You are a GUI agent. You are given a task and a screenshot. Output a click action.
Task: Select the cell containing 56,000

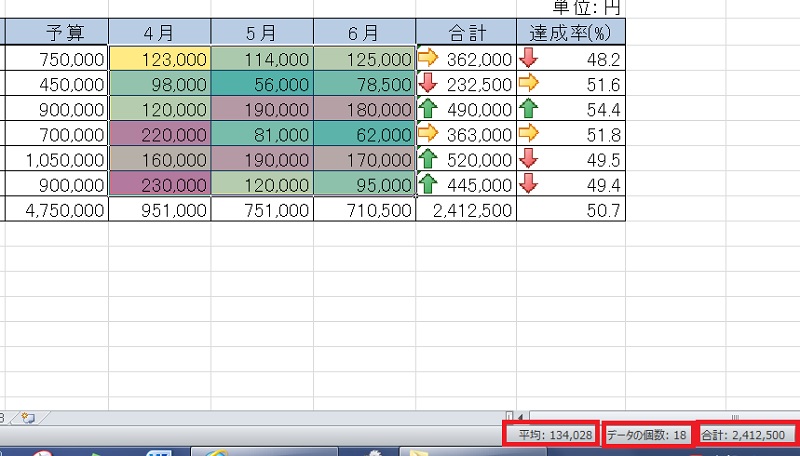pyautogui.click(x=262, y=84)
